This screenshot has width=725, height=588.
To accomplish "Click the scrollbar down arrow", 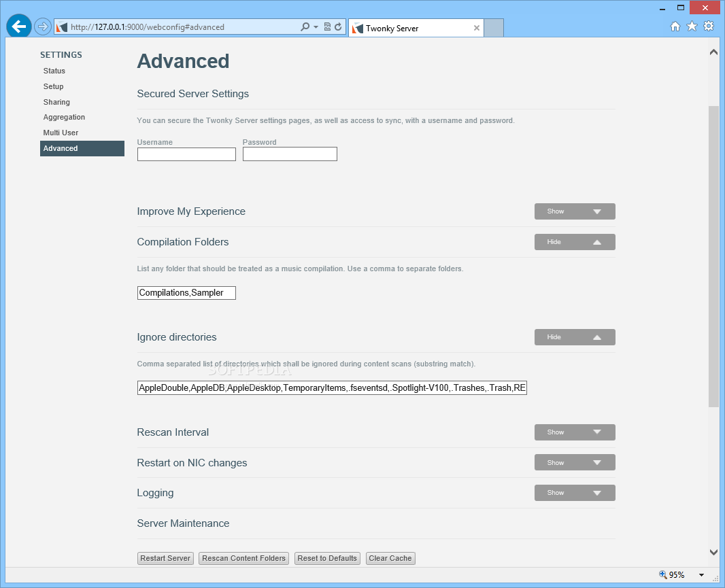I will [713, 552].
